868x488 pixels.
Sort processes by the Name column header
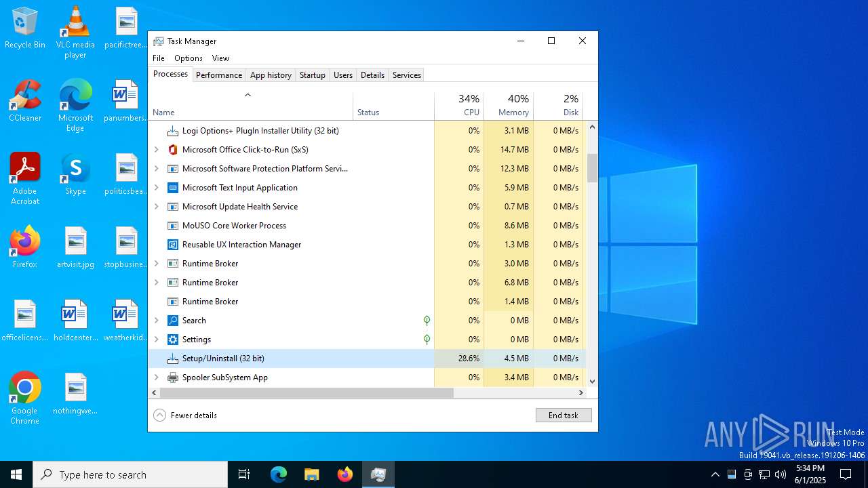tap(250, 105)
